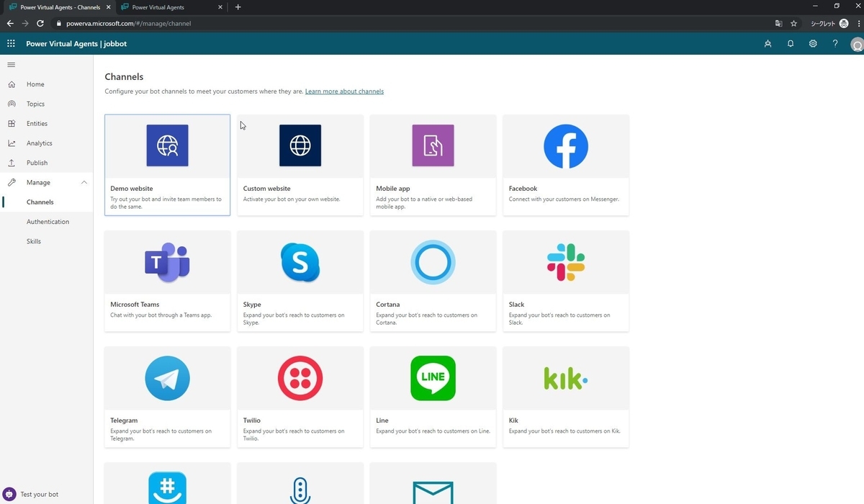Click the Manage wrench icon
Viewport: 864px width, 504px height.
point(12,182)
